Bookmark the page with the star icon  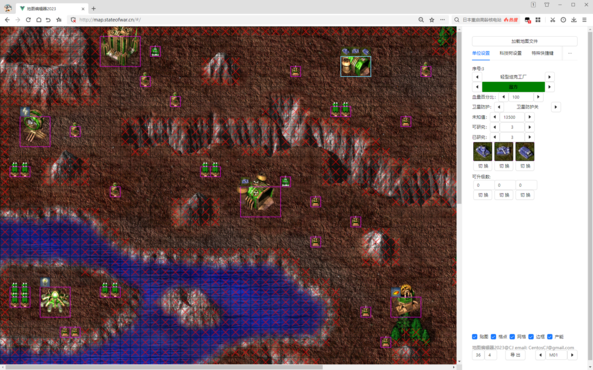pyautogui.click(x=432, y=20)
